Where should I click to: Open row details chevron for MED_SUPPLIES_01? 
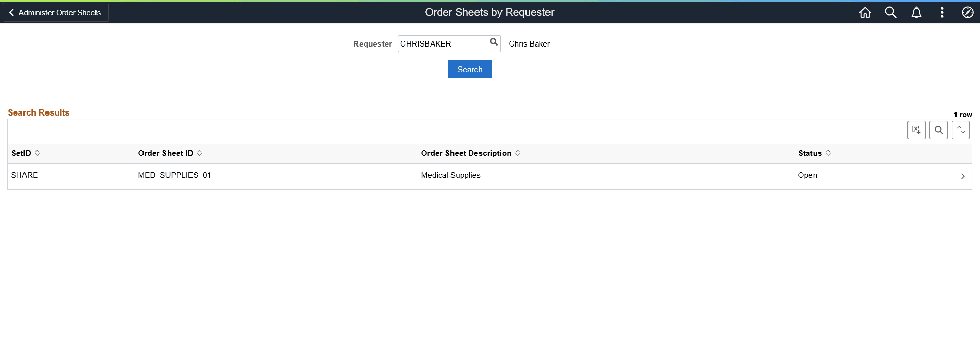click(x=963, y=176)
